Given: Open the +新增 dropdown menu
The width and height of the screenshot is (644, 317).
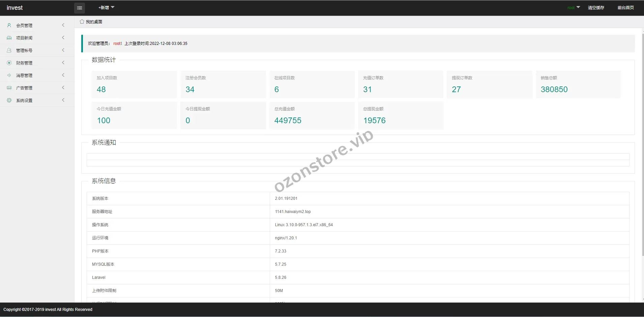Looking at the screenshot, I should pos(106,7).
